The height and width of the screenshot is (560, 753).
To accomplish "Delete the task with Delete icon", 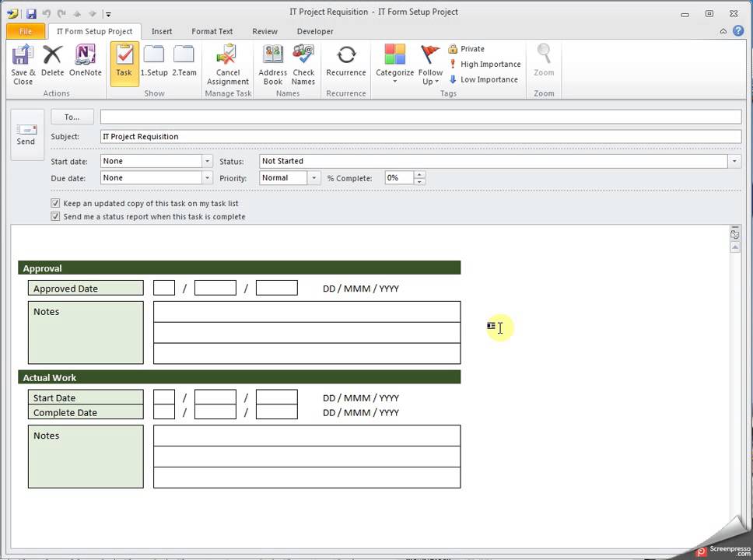I will 52,60.
